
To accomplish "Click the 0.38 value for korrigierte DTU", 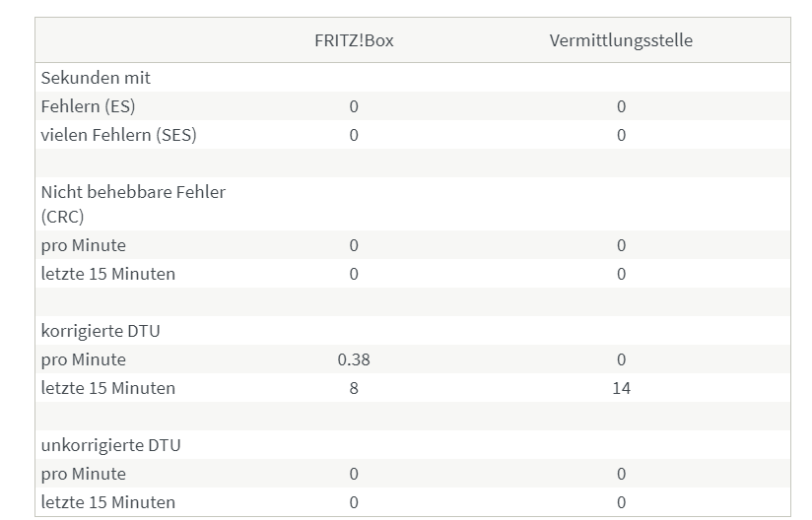I will (354, 359).
